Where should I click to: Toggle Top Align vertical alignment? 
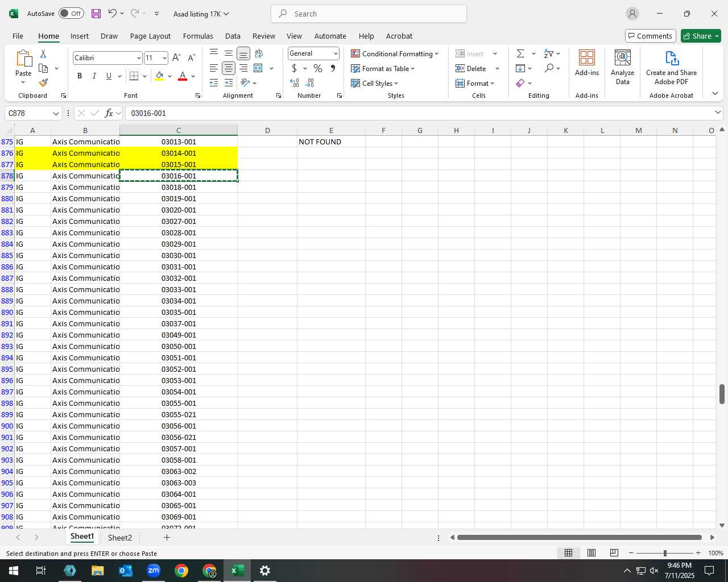point(214,53)
